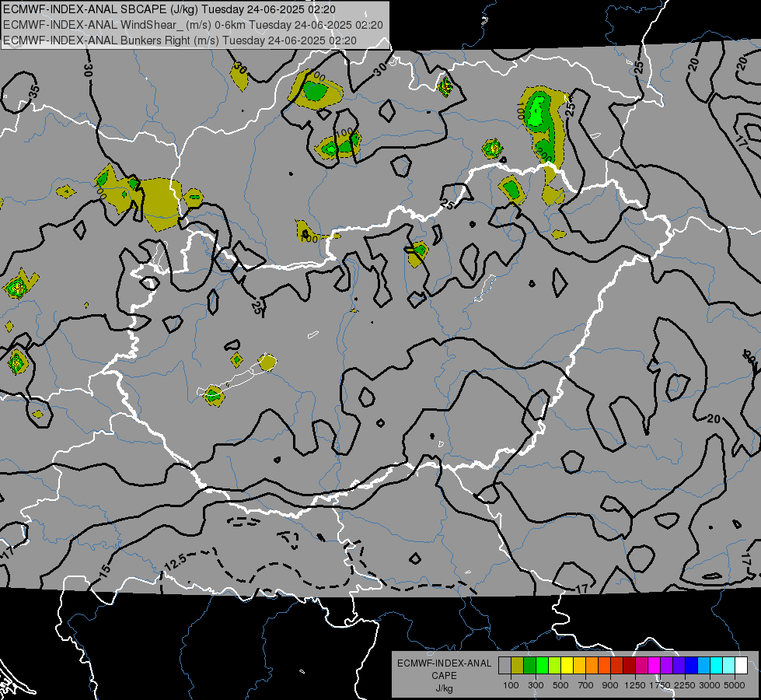The width and height of the screenshot is (761, 700).
Task: Click the legend title ECMWF-INDEX-ANAL
Action: (x=444, y=663)
